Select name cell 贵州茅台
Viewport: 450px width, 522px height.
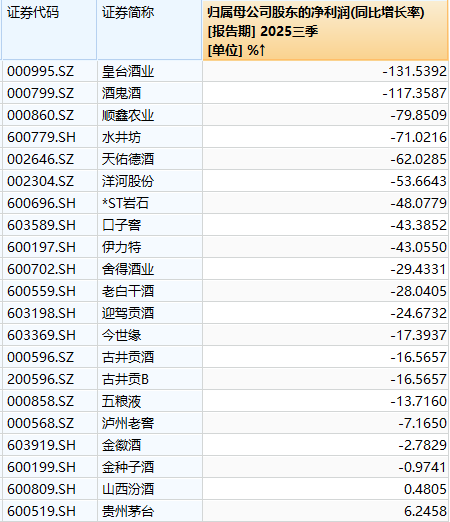[150, 511]
